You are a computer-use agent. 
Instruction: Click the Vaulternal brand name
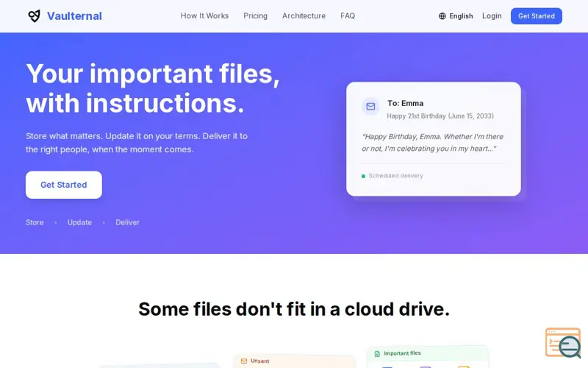(74, 16)
